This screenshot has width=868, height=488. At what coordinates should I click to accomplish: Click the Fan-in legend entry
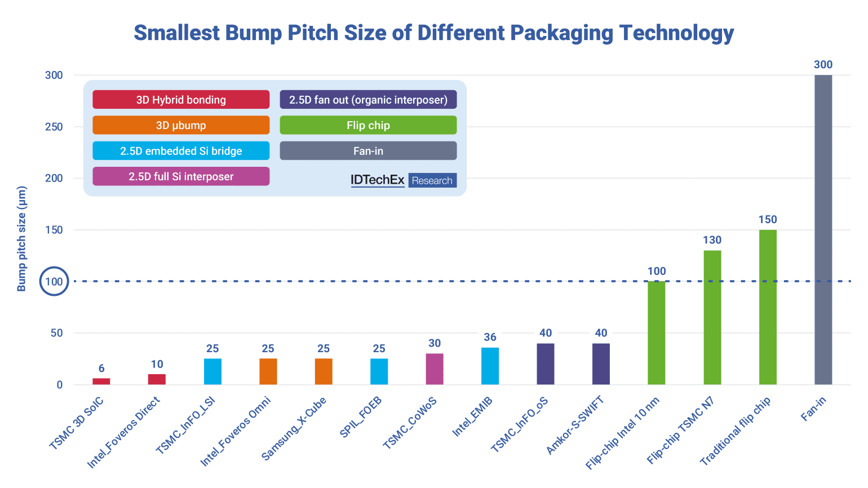(368, 151)
